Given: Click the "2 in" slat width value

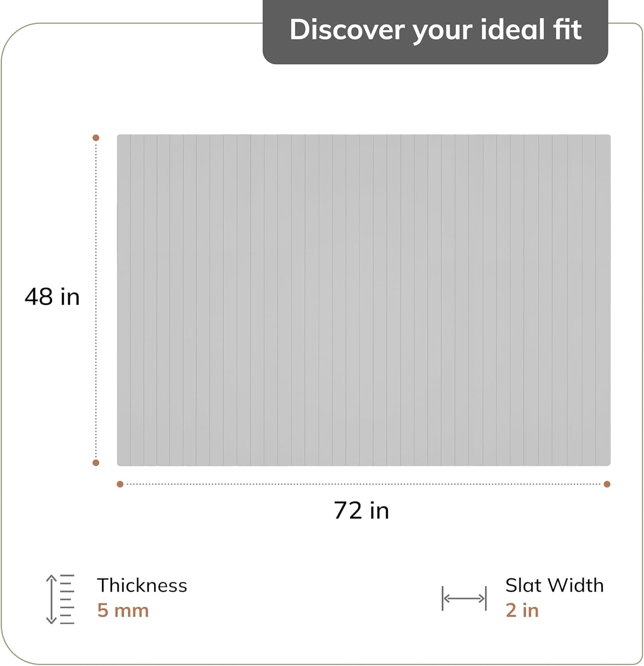Looking at the screenshot, I should point(522,610).
